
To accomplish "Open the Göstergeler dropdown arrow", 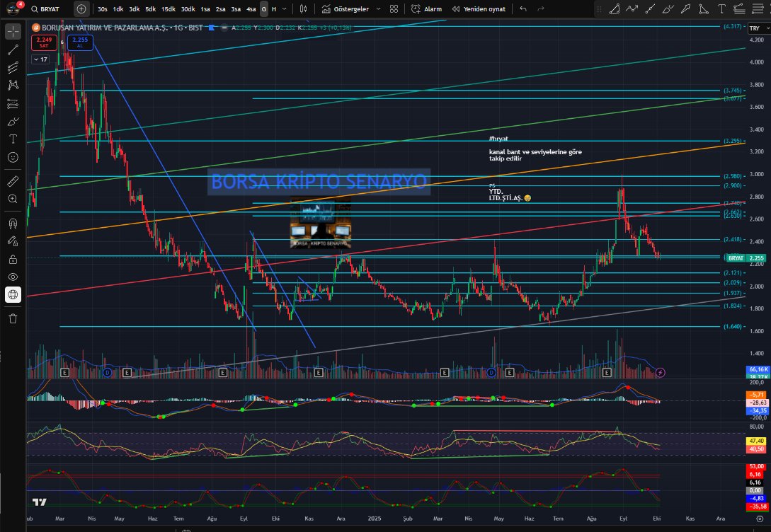I will coord(378,8).
